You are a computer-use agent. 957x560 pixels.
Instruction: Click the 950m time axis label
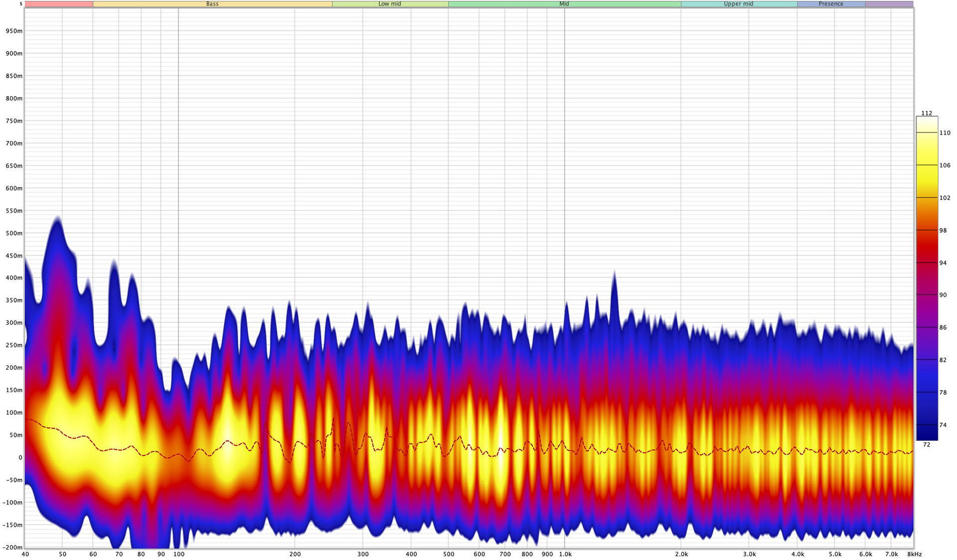[x=14, y=31]
